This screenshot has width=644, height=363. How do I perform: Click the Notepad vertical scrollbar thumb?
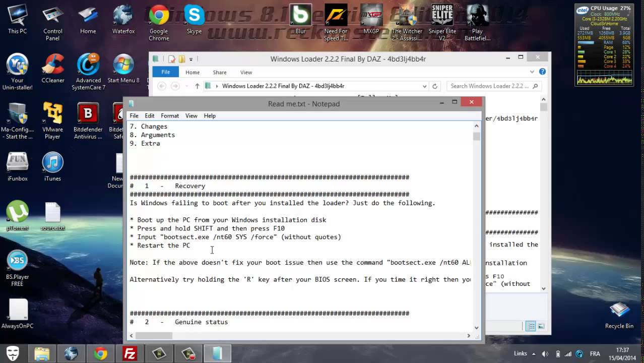point(476,136)
